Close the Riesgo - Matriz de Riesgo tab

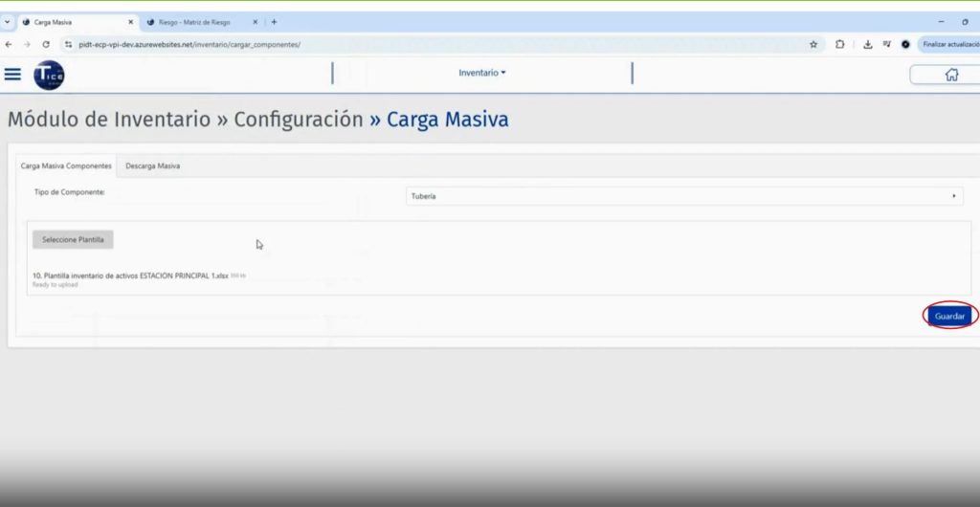click(x=254, y=22)
